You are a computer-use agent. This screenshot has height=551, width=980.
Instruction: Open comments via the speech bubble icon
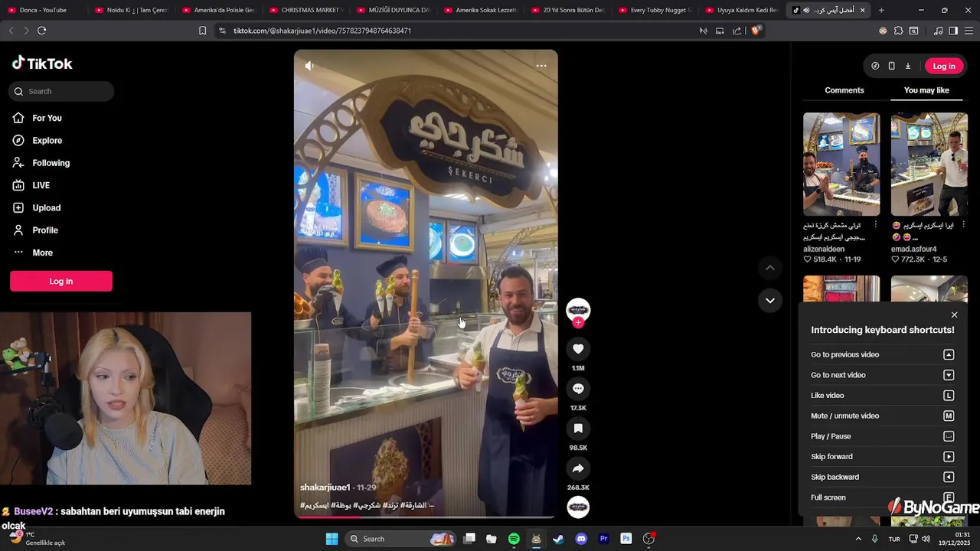pyautogui.click(x=578, y=389)
